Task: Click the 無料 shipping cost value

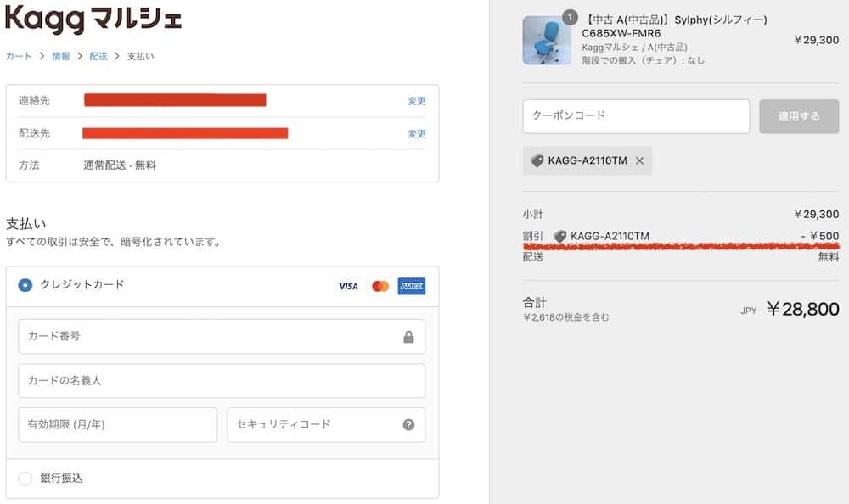Action: (x=829, y=257)
